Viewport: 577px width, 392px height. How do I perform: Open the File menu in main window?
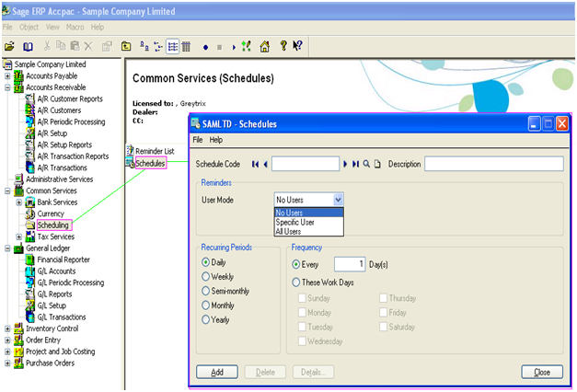pos(7,28)
